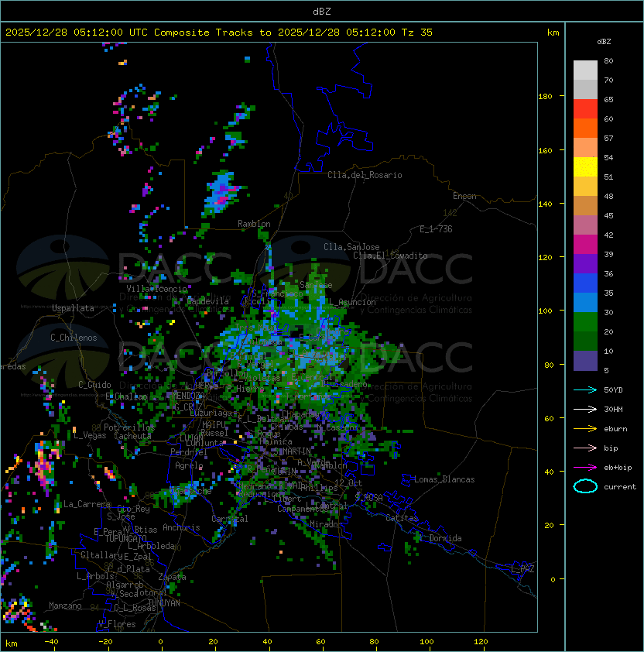644x652 pixels.
Task: Click the 'TUNUYAN' map label
Action: pyautogui.click(x=164, y=603)
